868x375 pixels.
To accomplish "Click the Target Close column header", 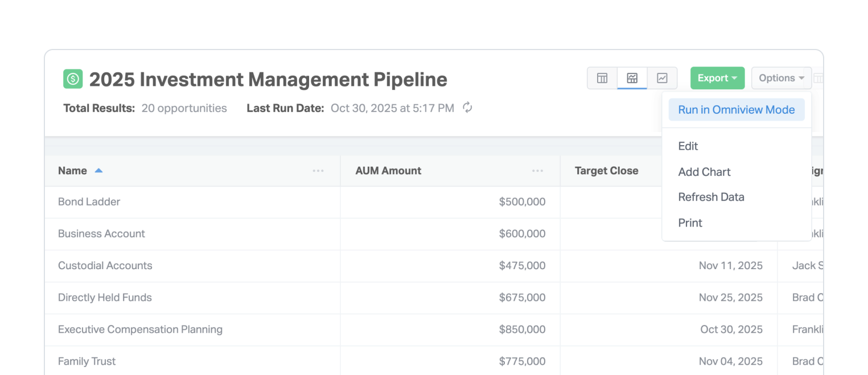I will 606,171.
